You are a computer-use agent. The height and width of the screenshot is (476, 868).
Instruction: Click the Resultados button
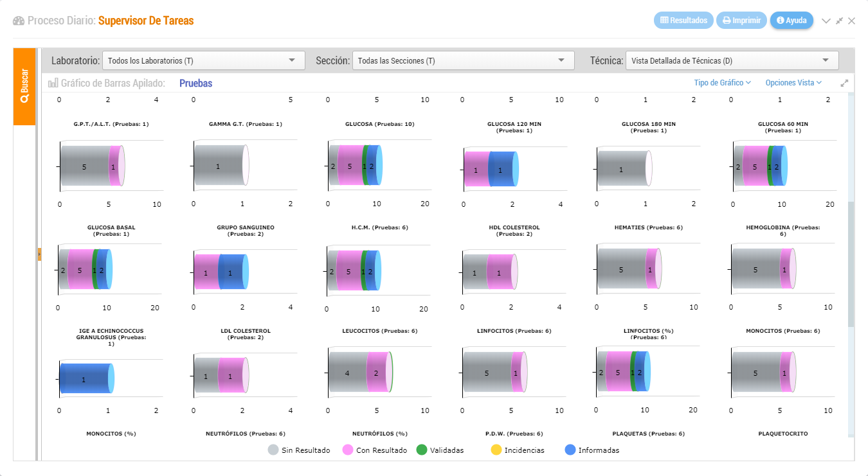(683, 21)
